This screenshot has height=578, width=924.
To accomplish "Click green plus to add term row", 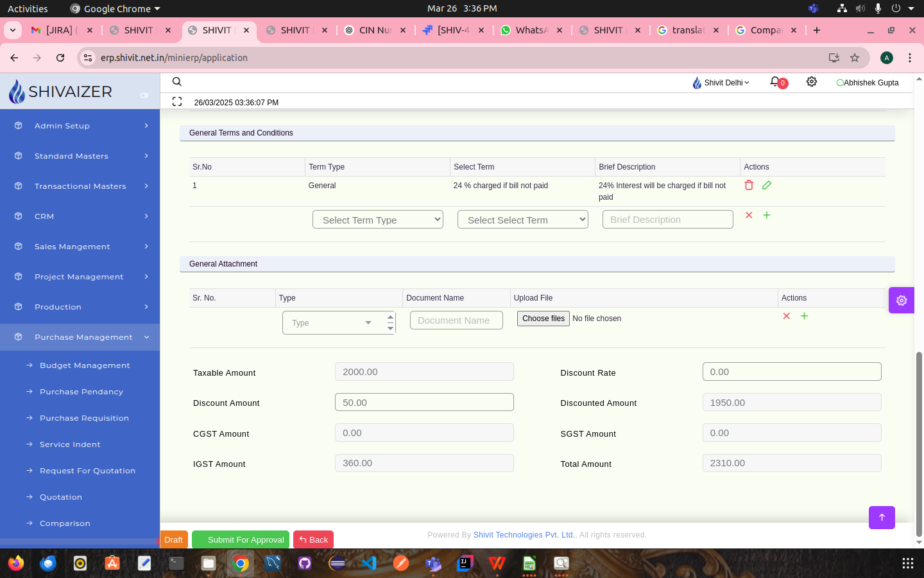I will point(767,215).
